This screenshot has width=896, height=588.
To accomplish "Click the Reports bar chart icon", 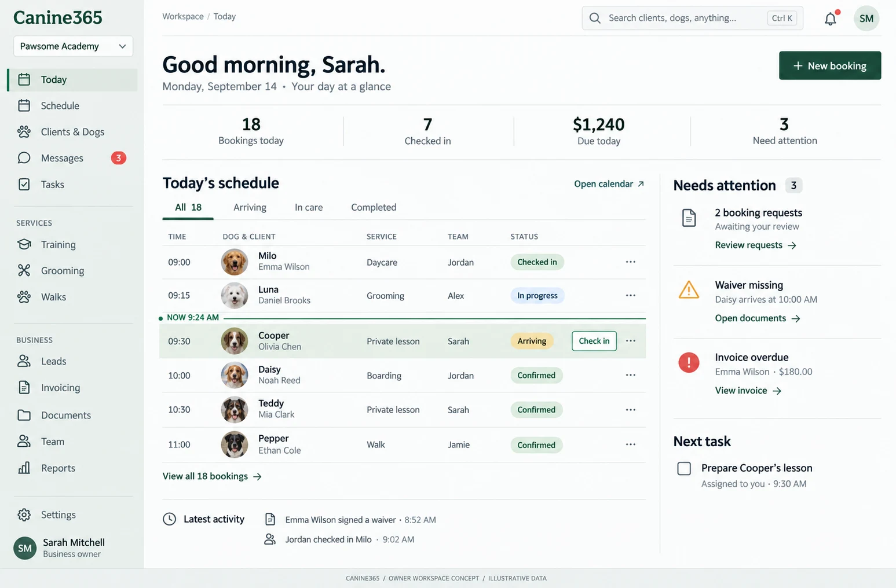I will point(24,468).
